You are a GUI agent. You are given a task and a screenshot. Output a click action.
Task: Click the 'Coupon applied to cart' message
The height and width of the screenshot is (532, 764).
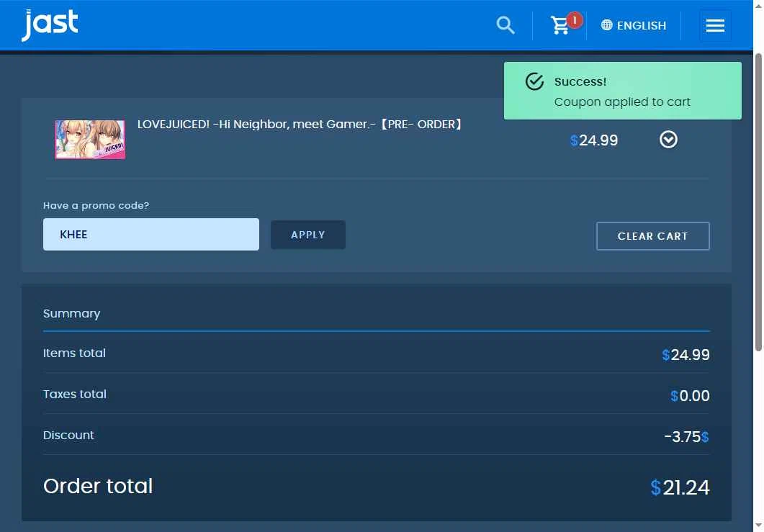click(622, 102)
